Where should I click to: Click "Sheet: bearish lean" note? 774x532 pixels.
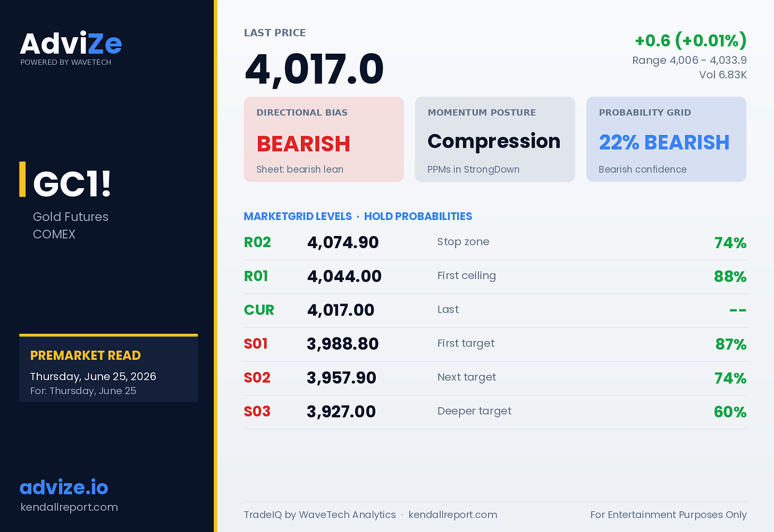tap(300, 170)
